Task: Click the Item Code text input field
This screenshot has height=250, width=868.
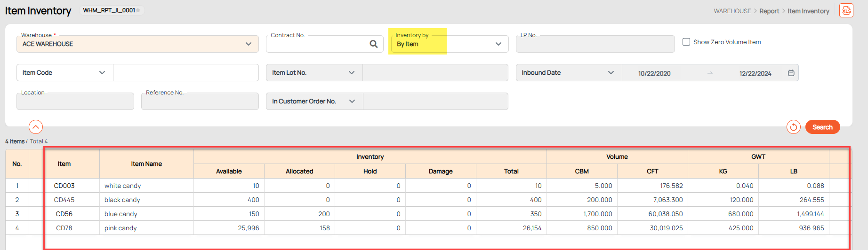Action: click(x=185, y=73)
